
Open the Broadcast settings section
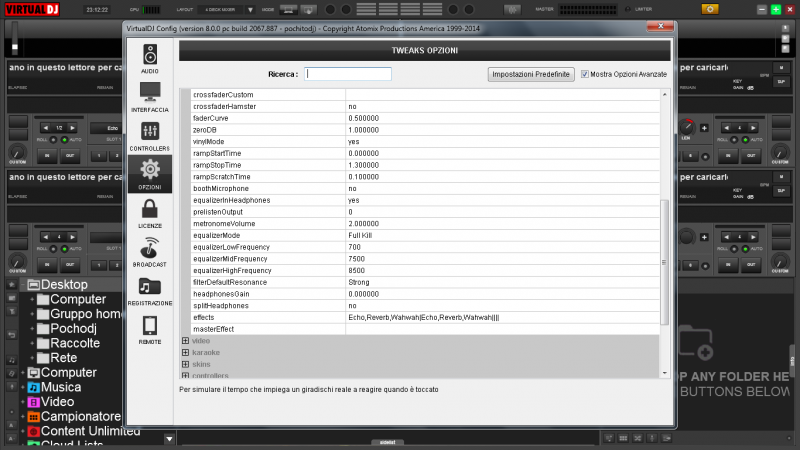click(x=149, y=252)
